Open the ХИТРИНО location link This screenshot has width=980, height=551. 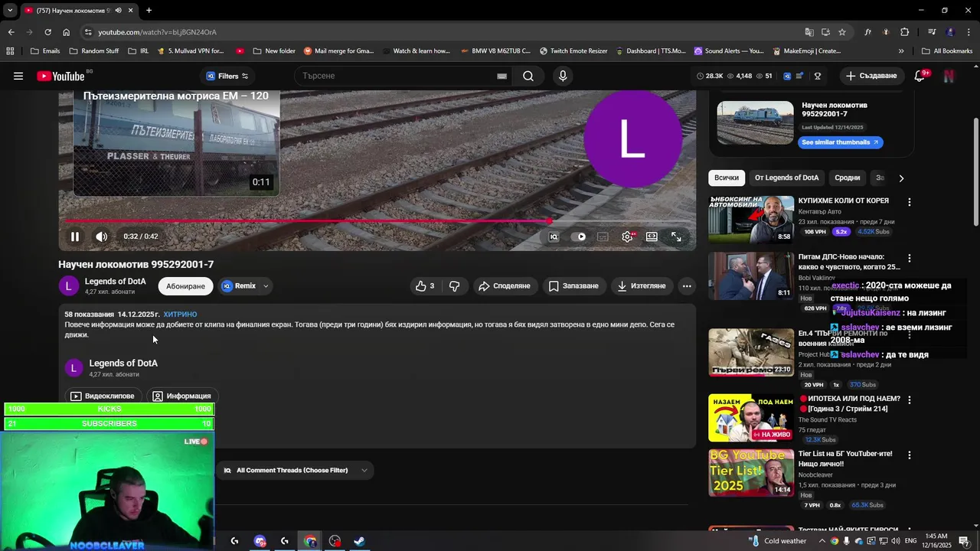click(180, 315)
